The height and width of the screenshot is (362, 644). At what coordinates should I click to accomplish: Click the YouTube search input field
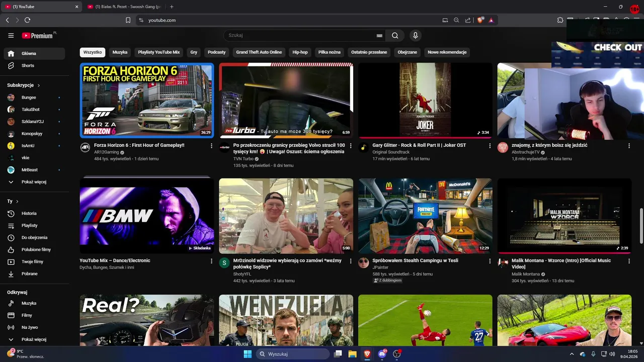(301, 35)
